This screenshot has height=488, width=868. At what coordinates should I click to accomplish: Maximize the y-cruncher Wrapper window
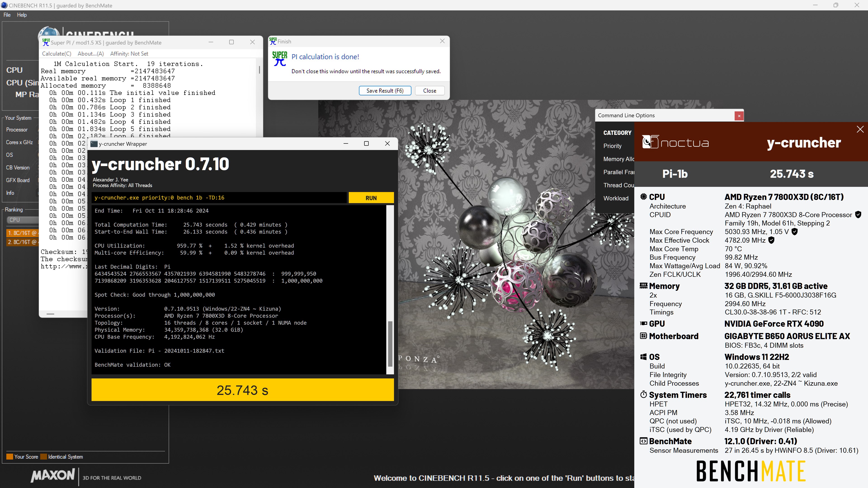pyautogui.click(x=366, y=143)
